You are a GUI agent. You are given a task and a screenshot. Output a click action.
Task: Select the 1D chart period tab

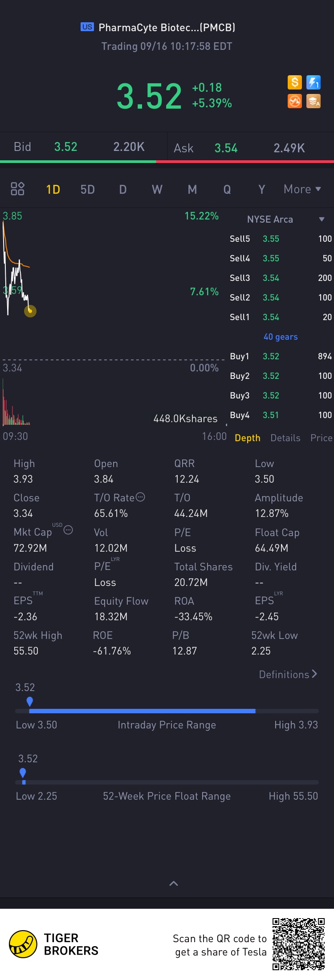coord(53,190)
